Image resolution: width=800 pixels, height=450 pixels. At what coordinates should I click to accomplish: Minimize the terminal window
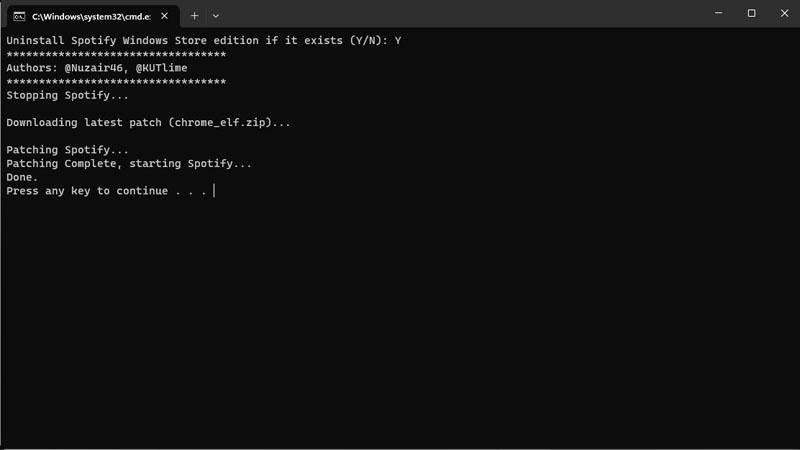pyautogui.click(x=718, y=13)
